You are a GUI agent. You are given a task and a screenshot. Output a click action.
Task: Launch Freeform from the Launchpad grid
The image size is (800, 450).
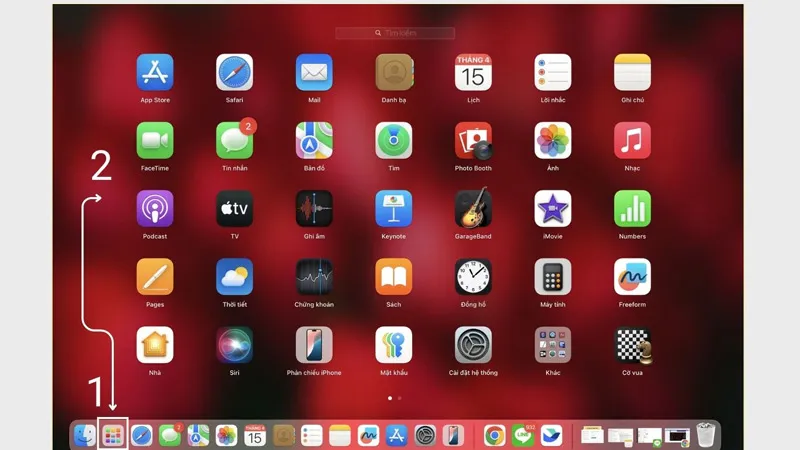632,277
